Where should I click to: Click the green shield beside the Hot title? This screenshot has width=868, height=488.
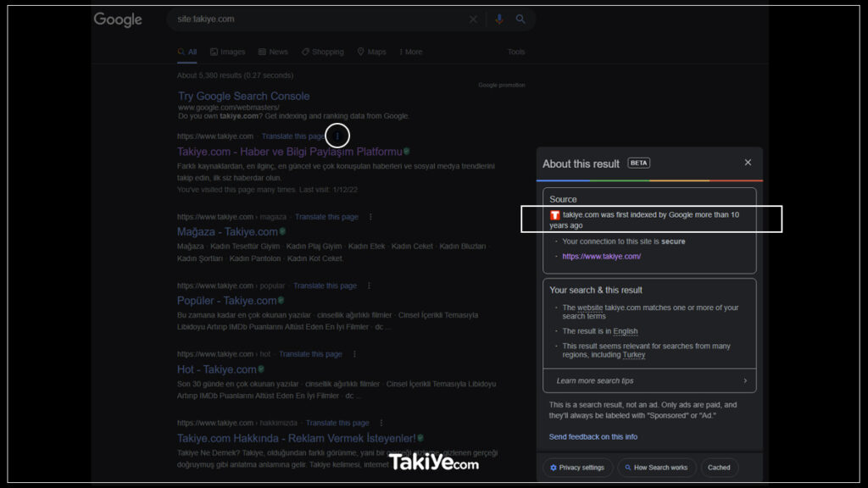point(261,369)
